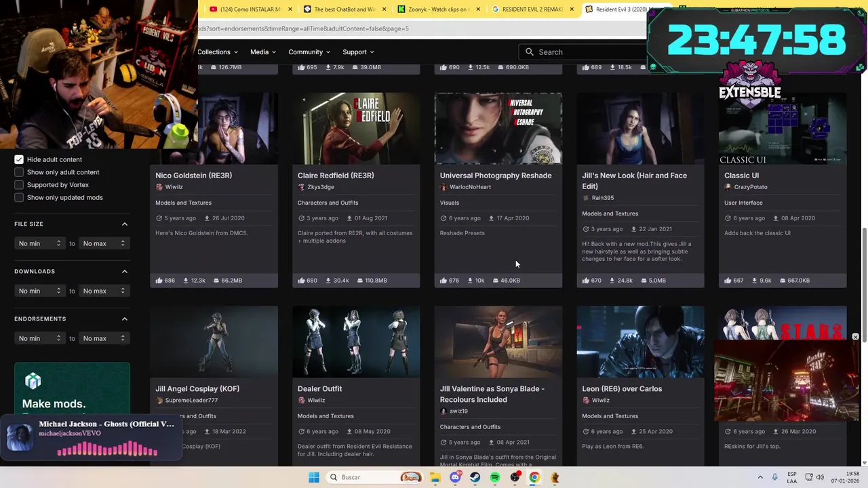868x488 pixels.
Task: Open Endorsements No min dropdown
Action: coord(39,338)
